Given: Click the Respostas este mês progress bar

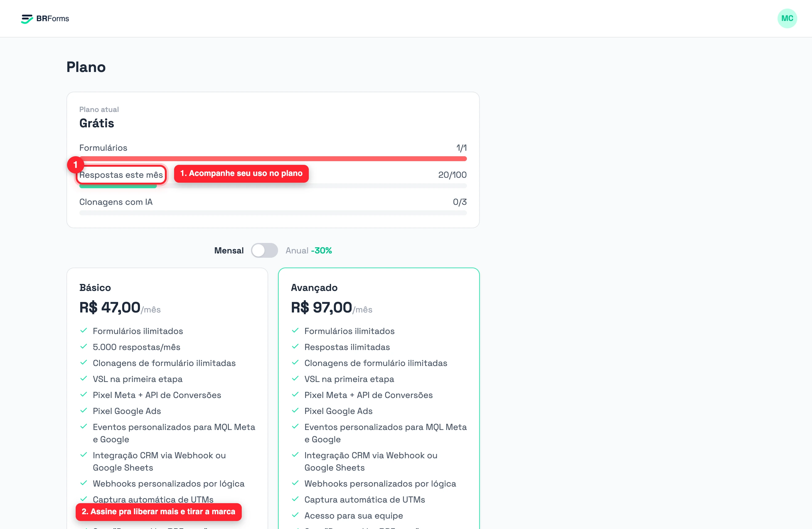Looking at the screenshot, I should click(x=273, y=186).
